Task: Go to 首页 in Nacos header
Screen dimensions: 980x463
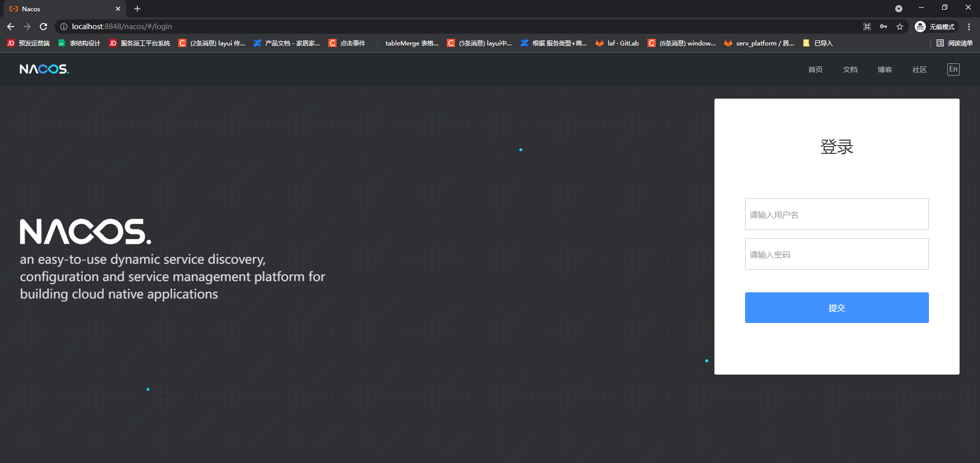Action: 816,70
